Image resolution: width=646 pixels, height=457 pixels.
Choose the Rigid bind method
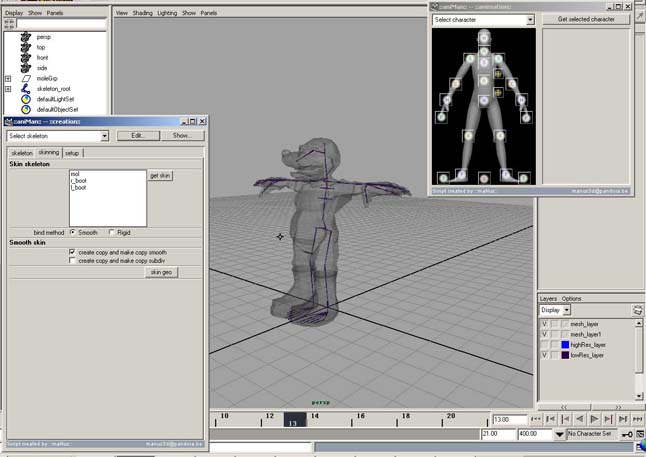(112, 232)
